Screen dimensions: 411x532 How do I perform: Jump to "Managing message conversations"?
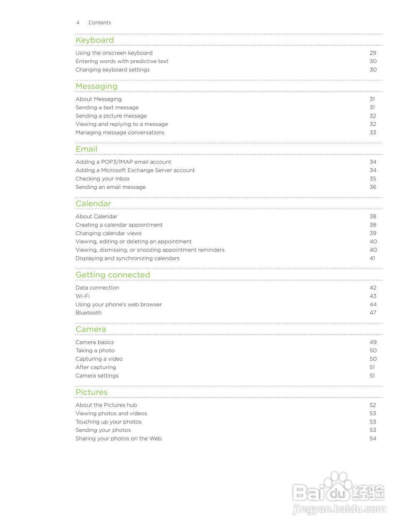(x=120, y=133)
